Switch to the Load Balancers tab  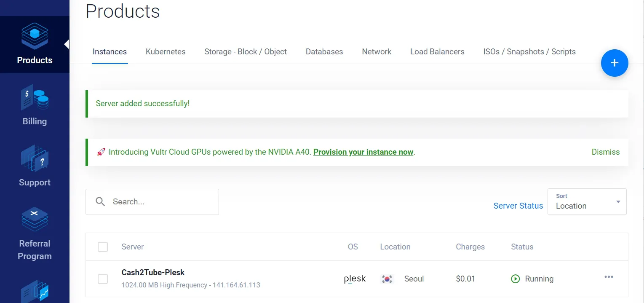[437, 52]
